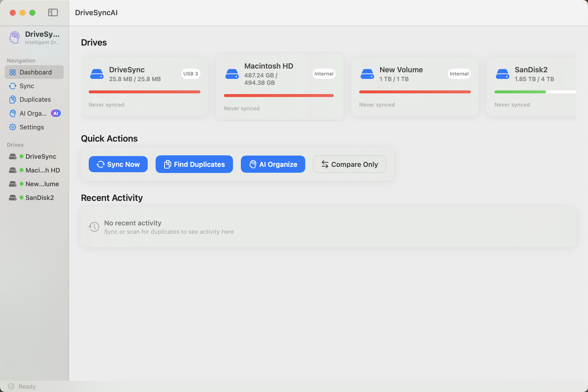588x392 pixels.
Task: Open Duplicates using its sidebar icon
Action: click(x=13, y=99)
